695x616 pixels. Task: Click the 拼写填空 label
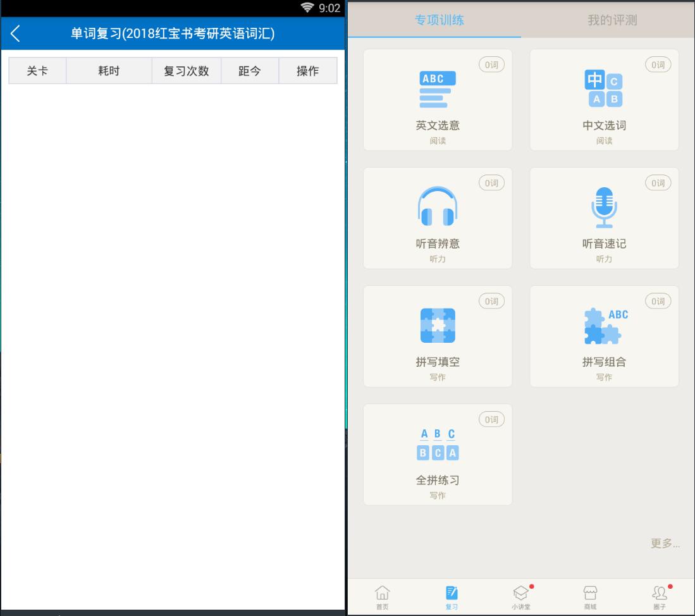point(438,362)
